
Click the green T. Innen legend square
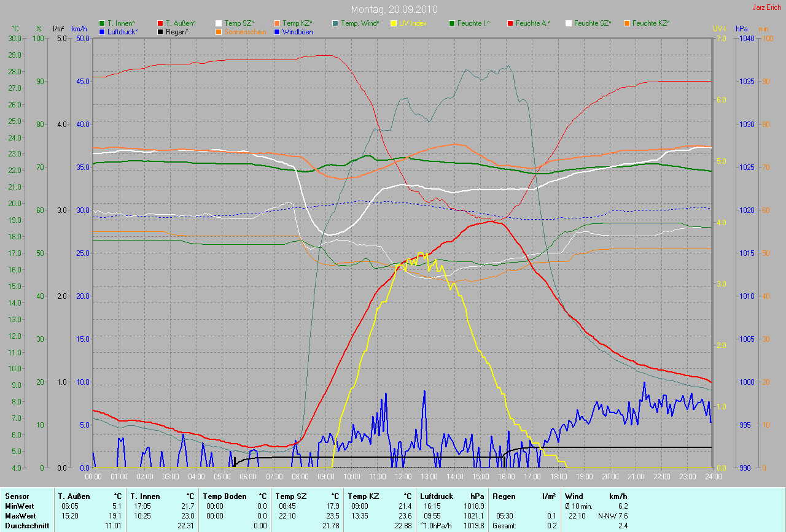tap(103, 23)
